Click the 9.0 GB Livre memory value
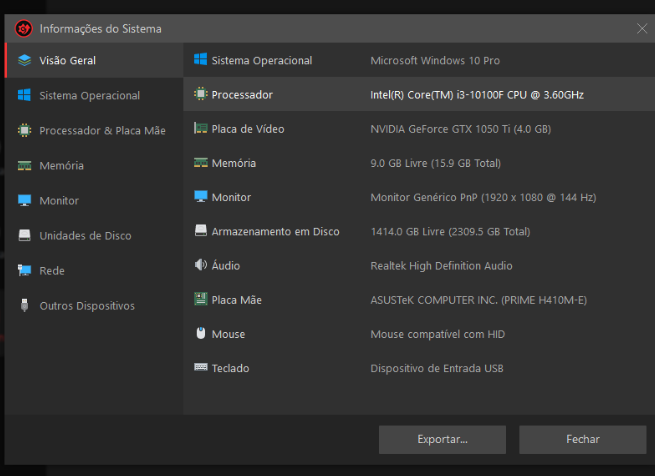Image resolution: width=655 pixels, height=476 pixels. pos(435,163)
